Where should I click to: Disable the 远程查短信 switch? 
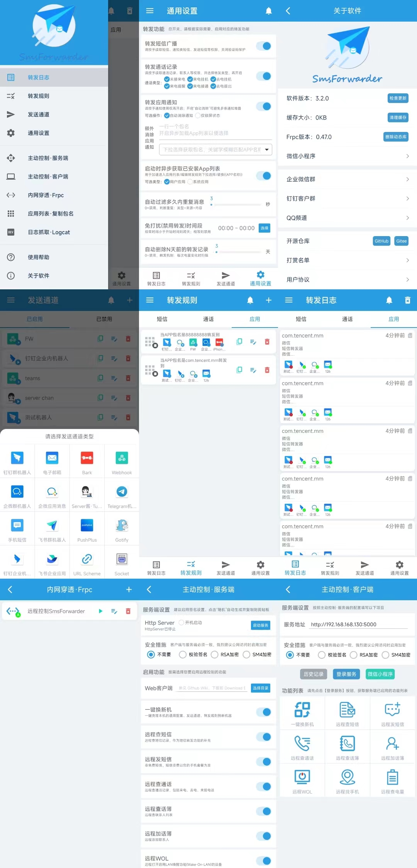(264, 737)
